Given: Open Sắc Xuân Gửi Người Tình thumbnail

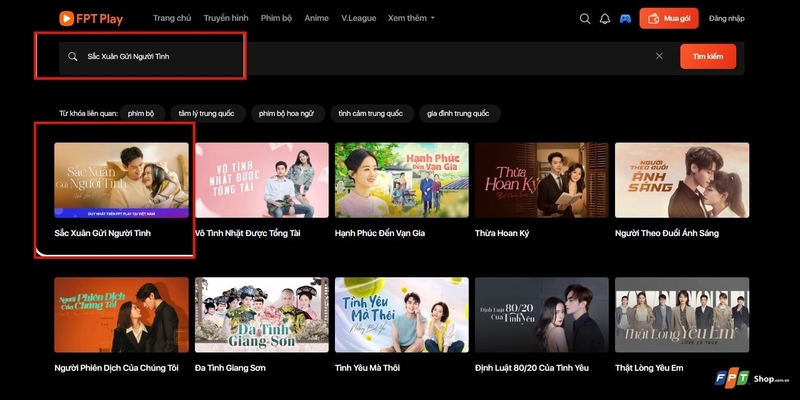Looking at the screenshot, I should 121,180.
